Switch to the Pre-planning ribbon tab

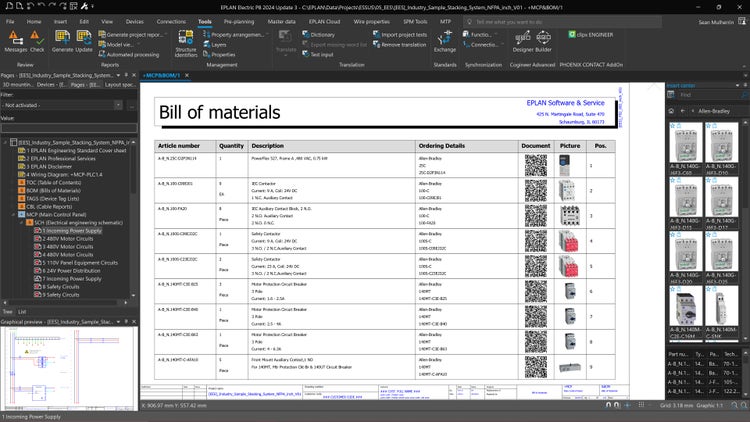coord(238,20)
